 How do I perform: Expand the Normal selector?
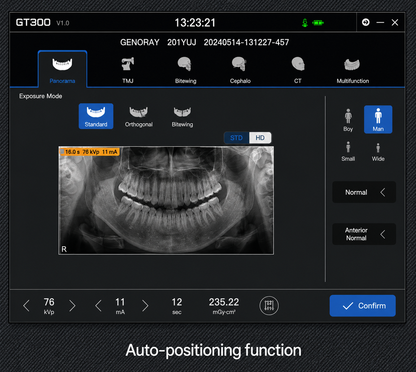[364, 192]
